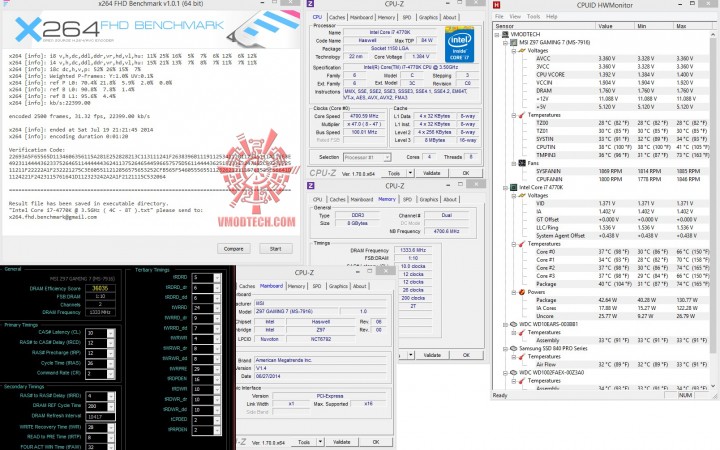Collapse the Fans group in HWMonitor
This screenshot has width=720, height=450.
tap(514, 163)
